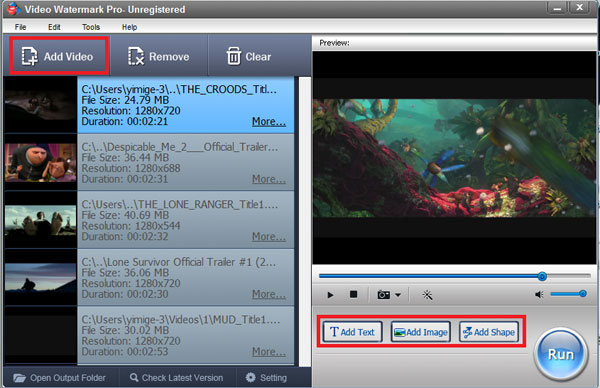The height and width of the screenshot is (388, 600).
Task: Click the Add Video button
Action: [58, 56]
